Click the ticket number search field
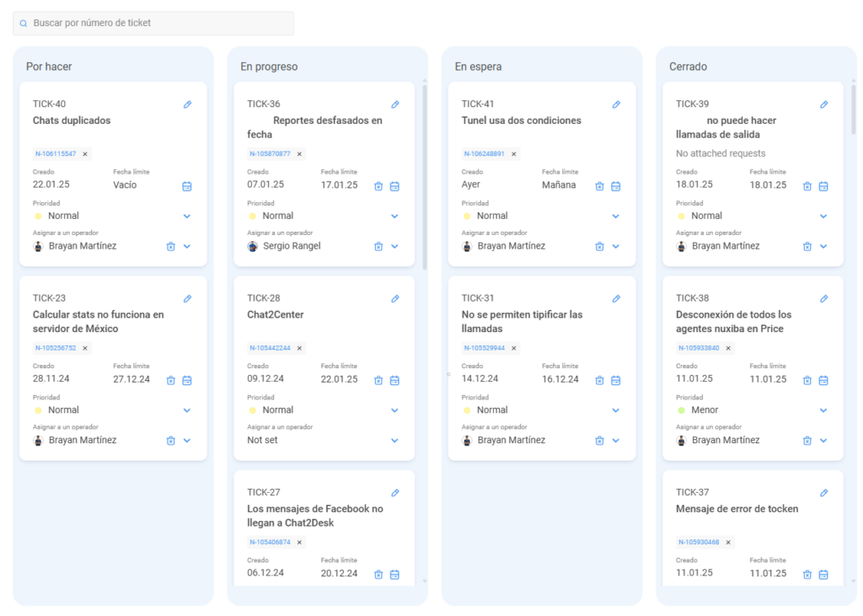 pos(153,23)
